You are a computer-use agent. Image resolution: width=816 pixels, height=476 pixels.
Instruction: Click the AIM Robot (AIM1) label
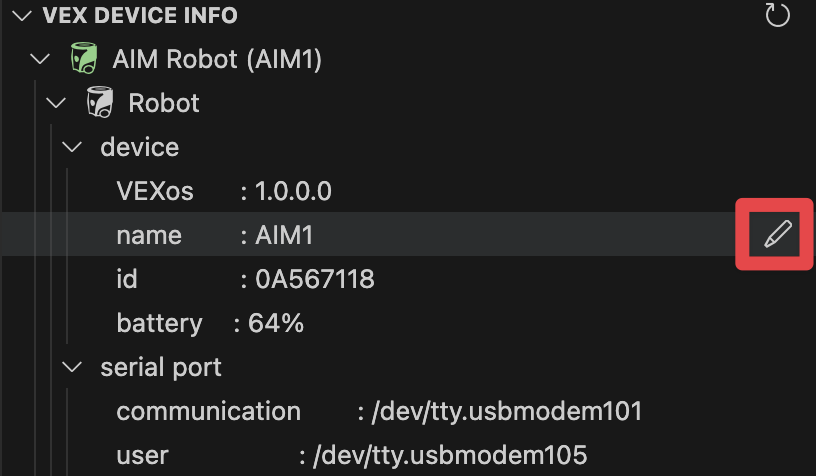pyautogui.click(x=217, y=60)
